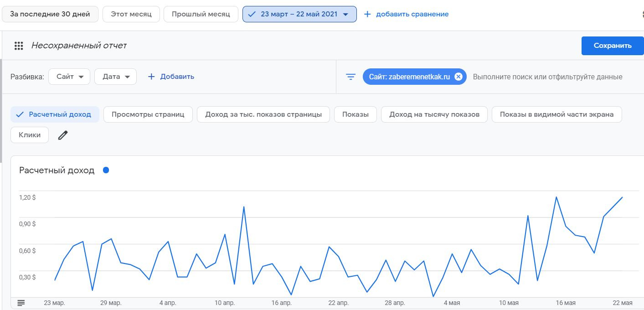This screenshot has width=644, height=310.
Task: Toggle the Расчетный доход metric chip
Action: [54, 114]
